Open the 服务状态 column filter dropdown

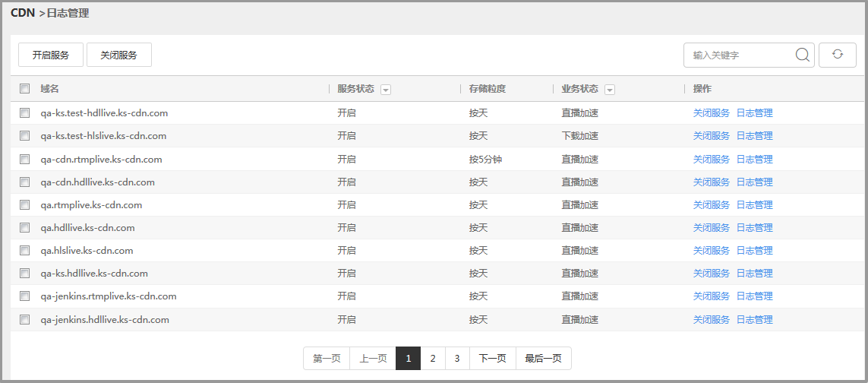pyautogui.click(x=386, y=90)
